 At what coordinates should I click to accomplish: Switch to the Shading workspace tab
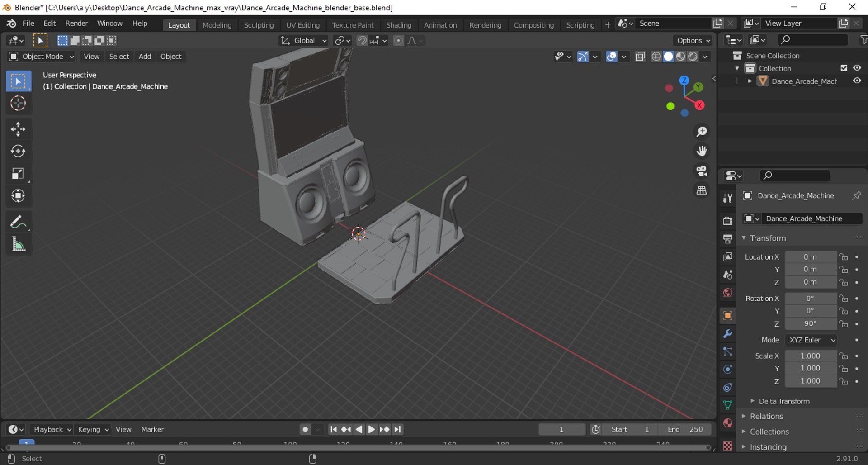pos(399,25)
